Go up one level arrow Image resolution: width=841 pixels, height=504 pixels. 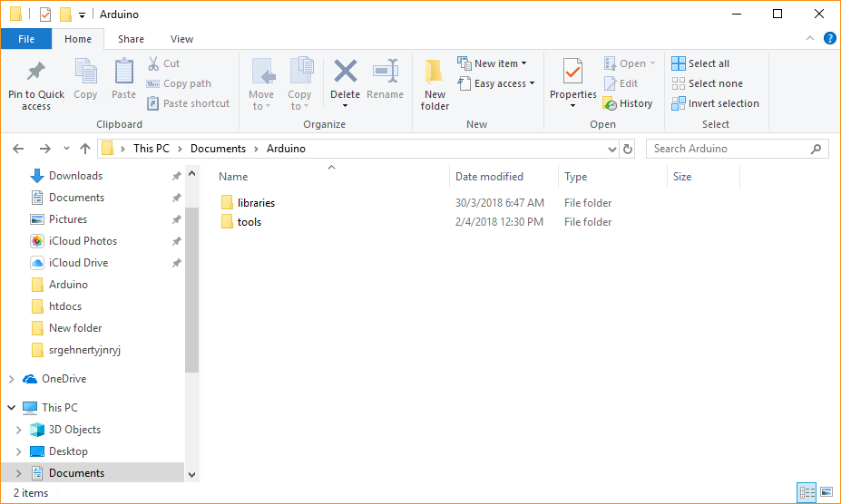85,149
